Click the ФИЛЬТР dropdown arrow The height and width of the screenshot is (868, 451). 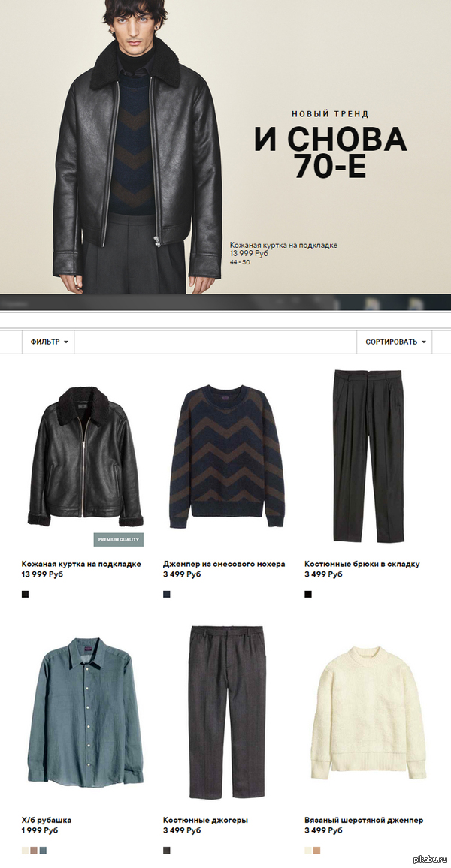(66, 342)
